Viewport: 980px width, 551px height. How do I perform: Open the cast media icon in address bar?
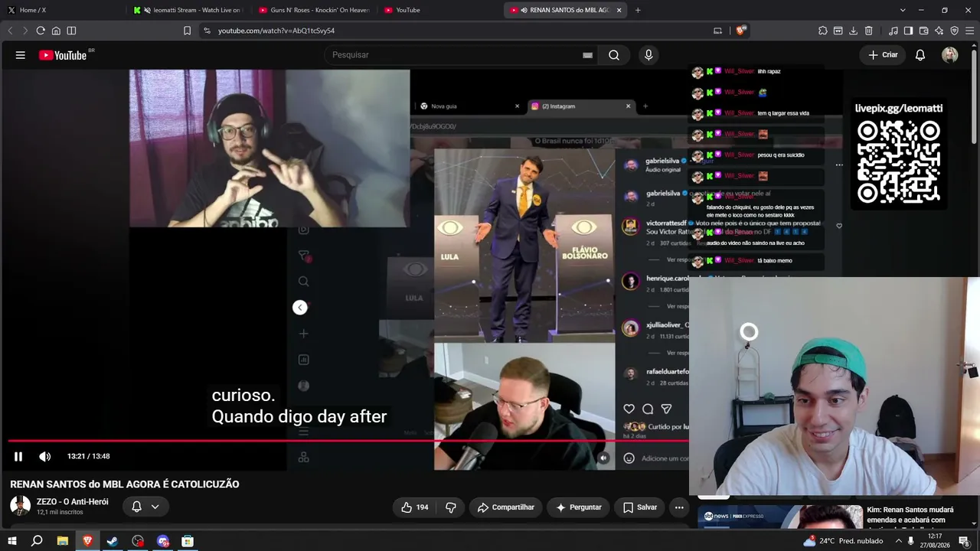click(x=717, y=31)
